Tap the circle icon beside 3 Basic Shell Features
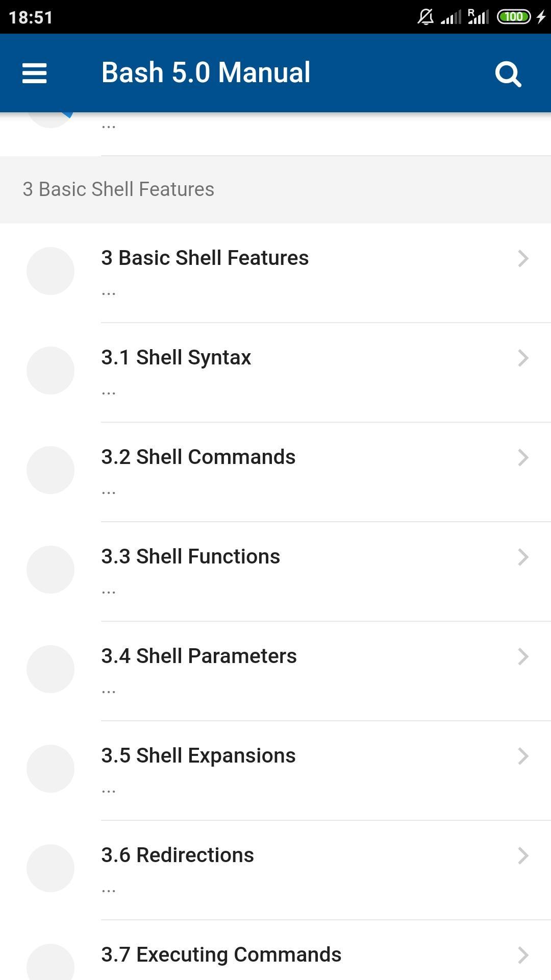Image resolution: width=551 pixels, height=980 pixels. tap(51, 271)
